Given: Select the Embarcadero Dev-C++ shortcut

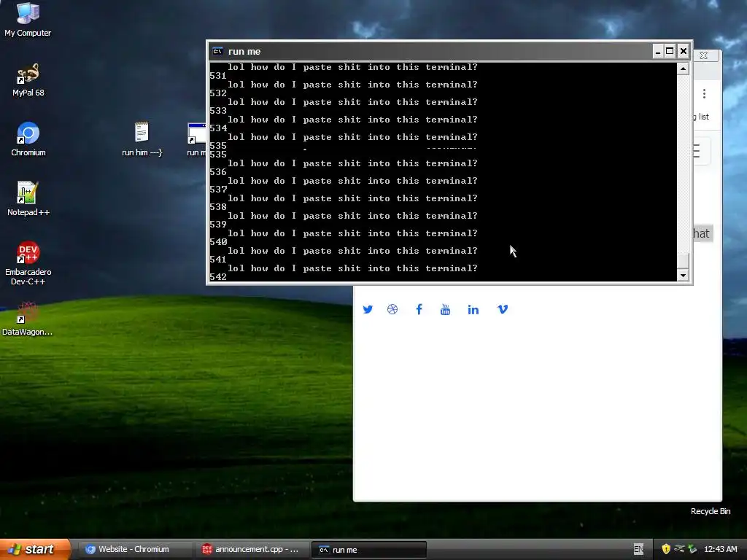Looking at the screenshot, I should click(x=28, y=263).
